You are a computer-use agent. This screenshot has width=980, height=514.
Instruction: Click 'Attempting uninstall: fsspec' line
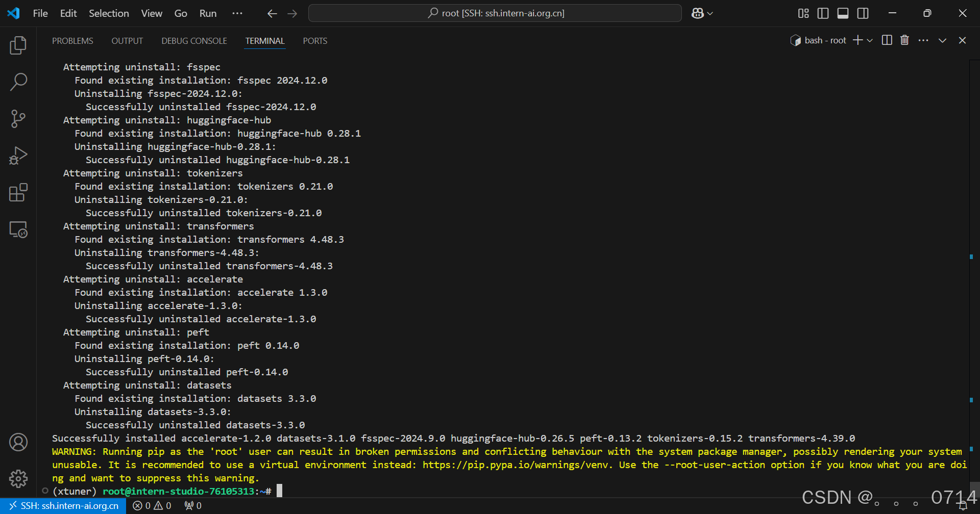[x=142, y=67]
